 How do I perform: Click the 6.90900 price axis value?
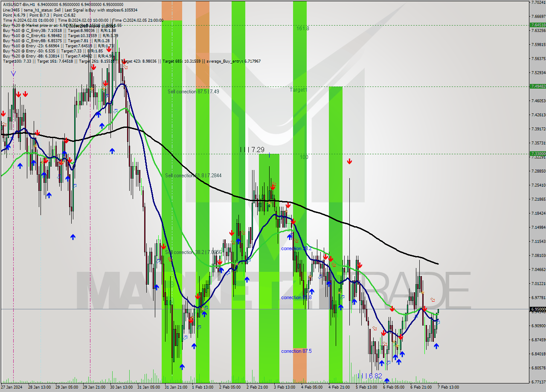[538, 326]
